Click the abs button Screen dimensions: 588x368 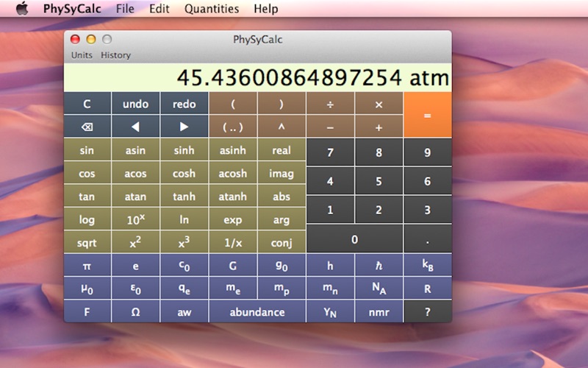282,196
